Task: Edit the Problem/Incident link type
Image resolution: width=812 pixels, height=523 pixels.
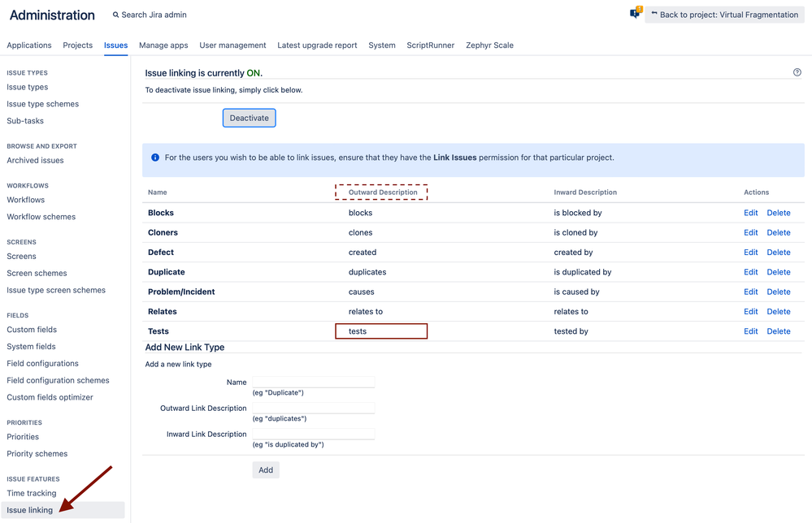Action: [x=750, y=292]
